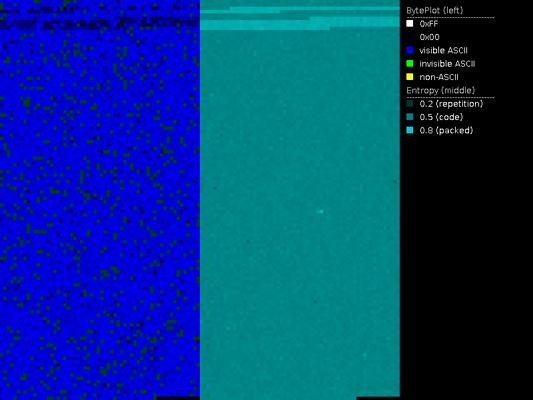The height and width of the screenshot is (400, 533).
Task: Click the 0.2 repetition entropy swatch
Action: [410, 104]
